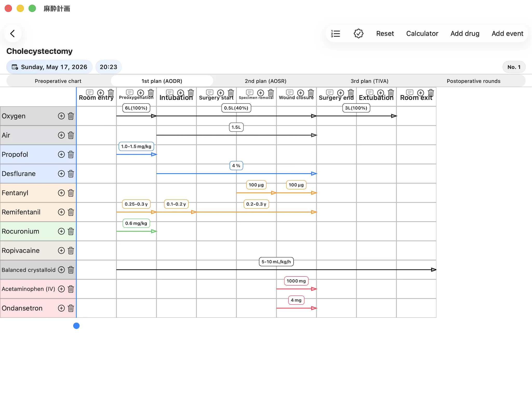Add a dose to the Fentanyl row
The image size is (532, 416).
(x=61, y=193)
